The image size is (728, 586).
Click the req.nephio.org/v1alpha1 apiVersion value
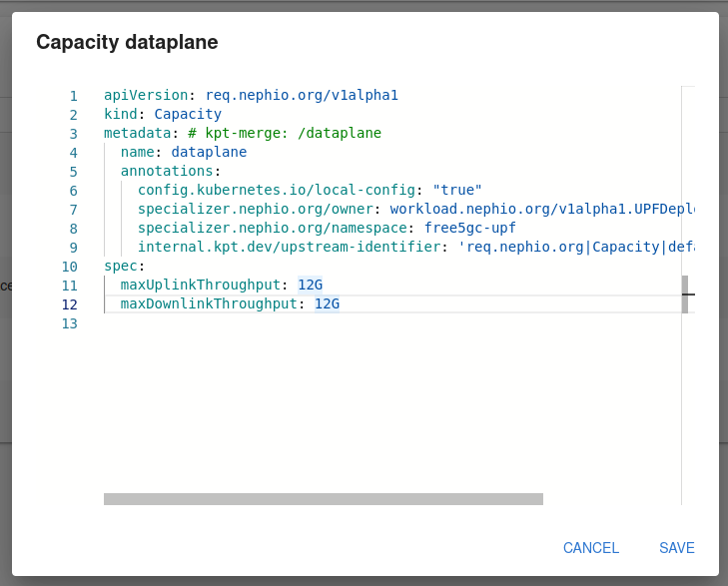click(x=302, y=96)
